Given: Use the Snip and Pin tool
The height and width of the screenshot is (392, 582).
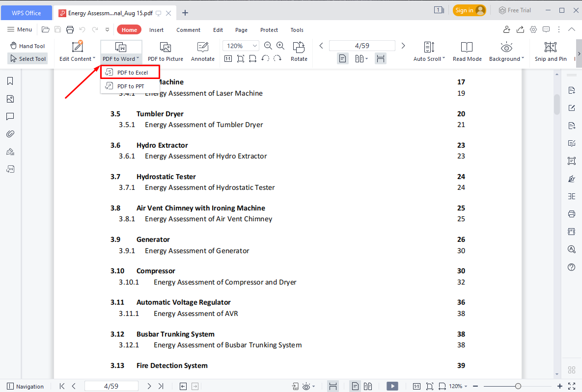Looking at the screenshot, I should click(x=550, y=51).
